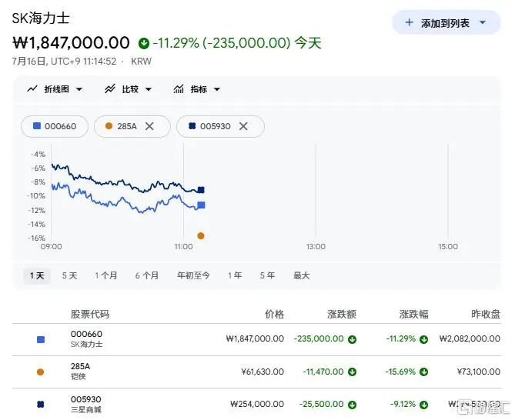Remove the 005930 comparison chip
Image resolution: width=515 pixels, height=420 pixels.
click(243, 126)
